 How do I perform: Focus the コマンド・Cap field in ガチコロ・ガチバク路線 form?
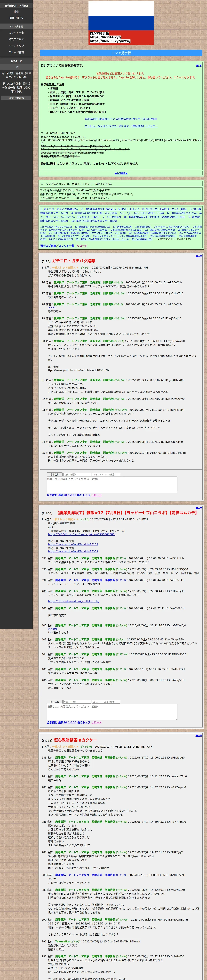click(106, 474)
